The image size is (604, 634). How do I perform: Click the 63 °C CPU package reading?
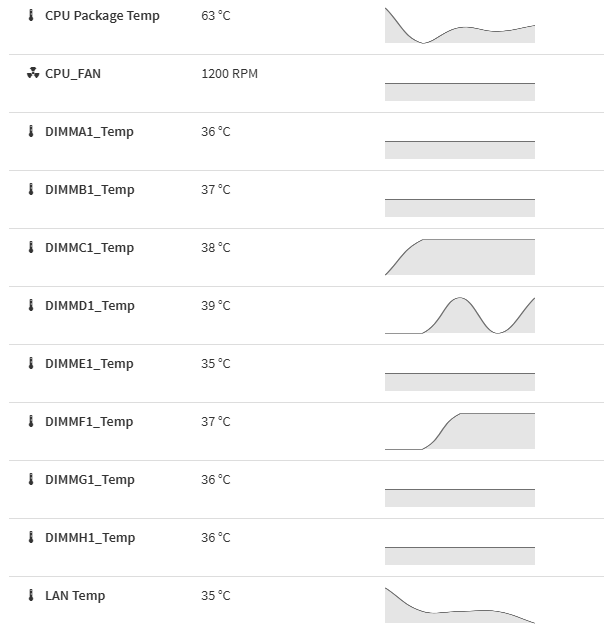coord(215,16)
